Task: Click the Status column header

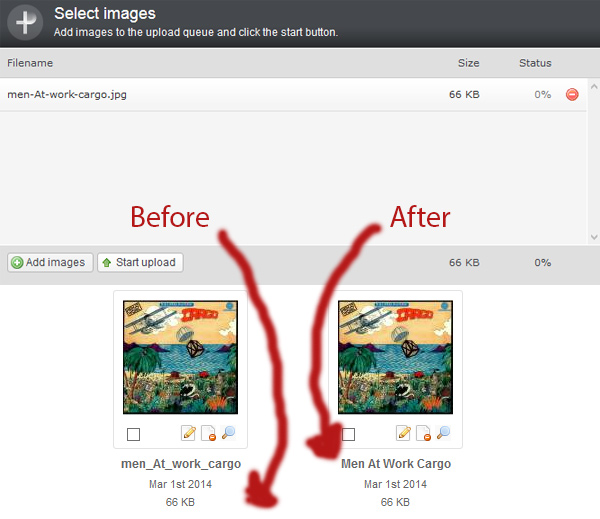Action: tap(535, 63)
